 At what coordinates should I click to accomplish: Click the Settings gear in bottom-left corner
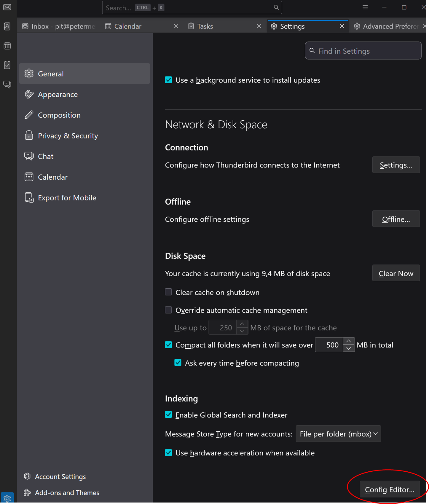(x=7, y=498)
